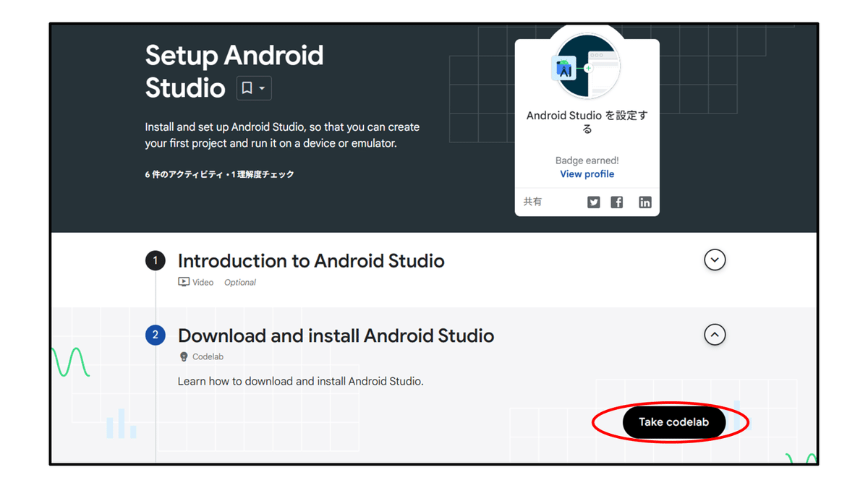Click the Setup Android Studio page title
868x488 pixels.
click(234, 72)
